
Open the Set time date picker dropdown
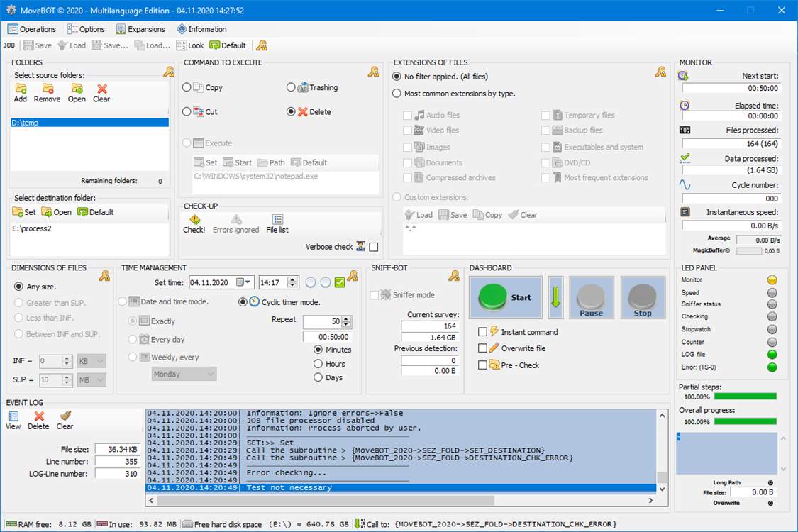pyautogui.click(x=243, y=282)
